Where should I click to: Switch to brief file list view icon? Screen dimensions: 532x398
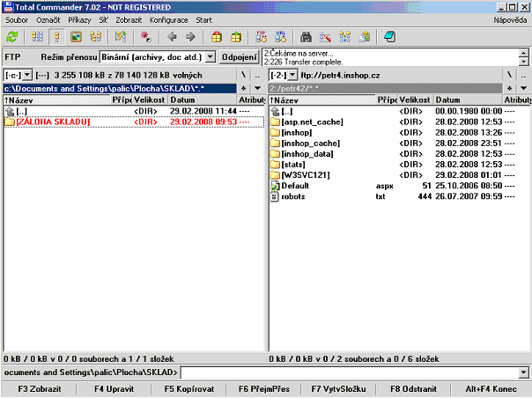[x=37, y=37]
